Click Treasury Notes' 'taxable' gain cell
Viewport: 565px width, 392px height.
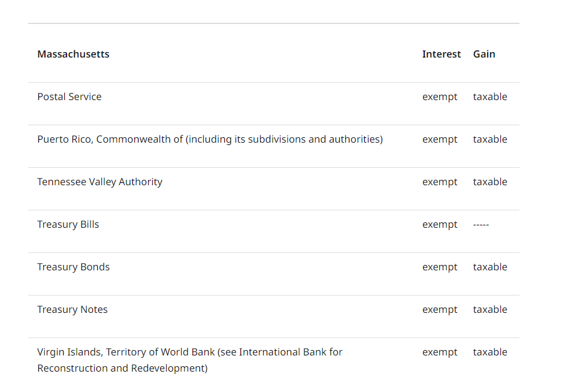pyautogui.click(x=490, y=309)
